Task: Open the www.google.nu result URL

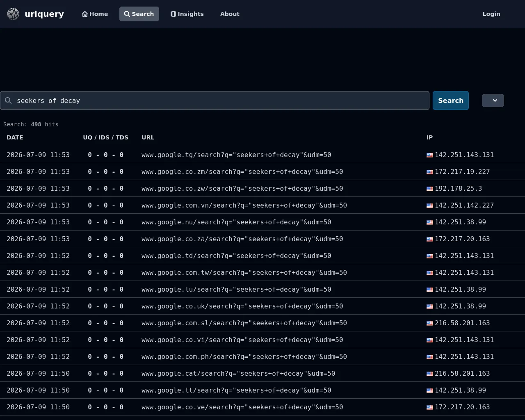Action: click(x=236, y=222)
